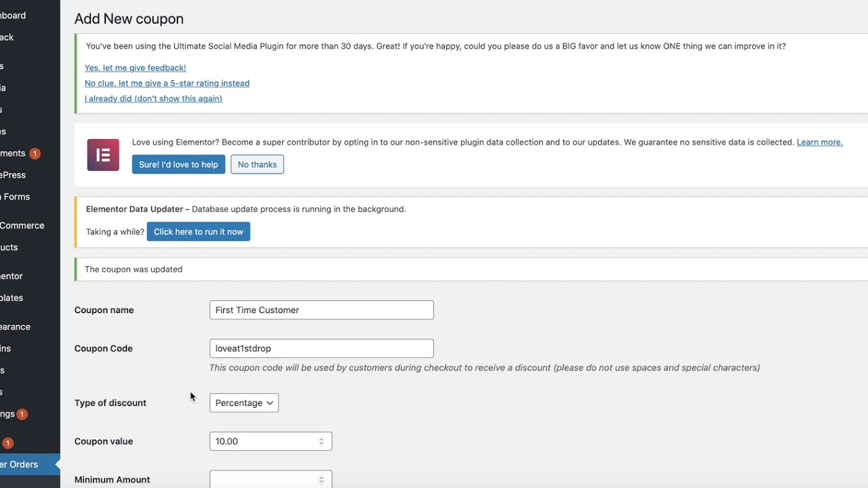The image size is (868, 488).
Task: Select Products in the sidebar menu
Action: pos(9,247)
